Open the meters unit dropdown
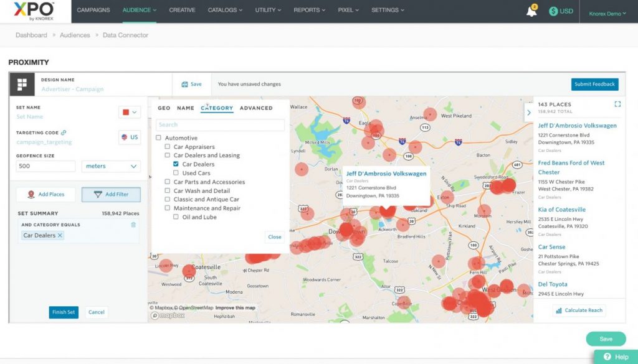Image resolution: width=638 pixels, height=364 pixels. coord(111,166)
